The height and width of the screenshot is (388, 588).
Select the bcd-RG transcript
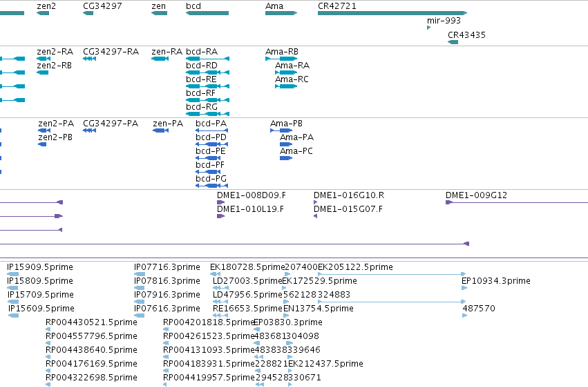(x=207, y=114)
